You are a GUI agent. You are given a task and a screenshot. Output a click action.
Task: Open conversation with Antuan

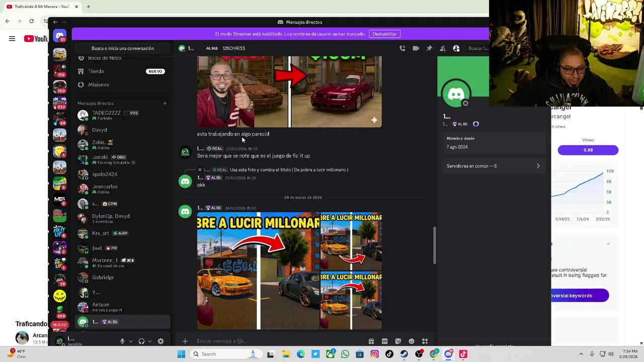tap(123, 307)
